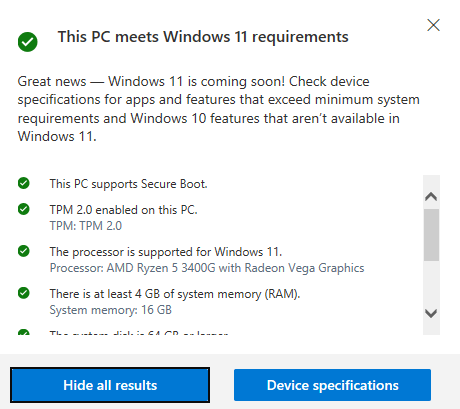
Task: Open Device specifications
Action: point(332,385)
